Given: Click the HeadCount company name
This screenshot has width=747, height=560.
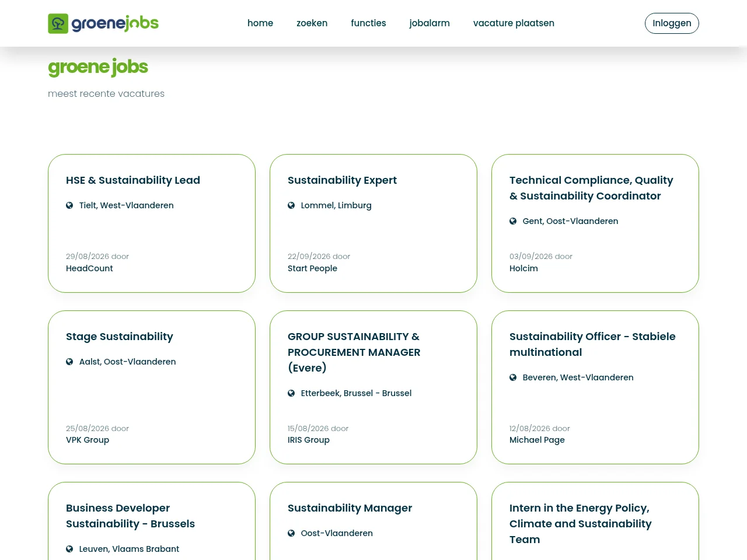Looking at the screenshot, I should (x=89, y=268).
